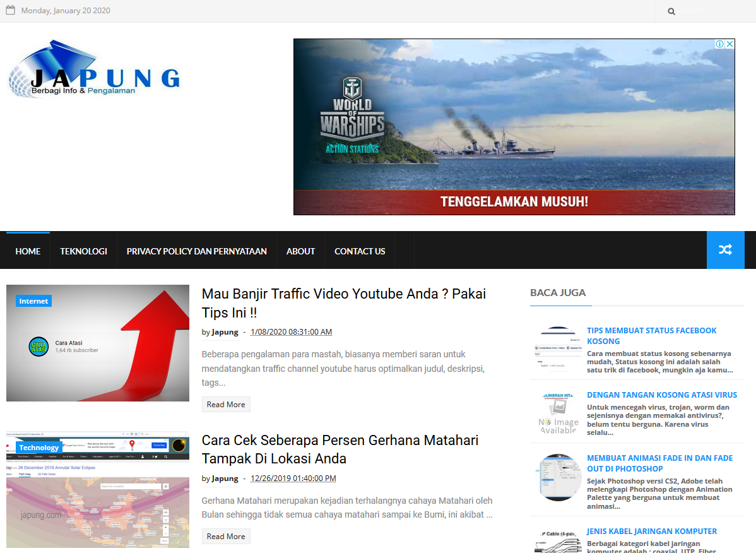756x553 pixels.
Task: Switch to the TEKNOLOGI menu item
Action: point(83,251)
